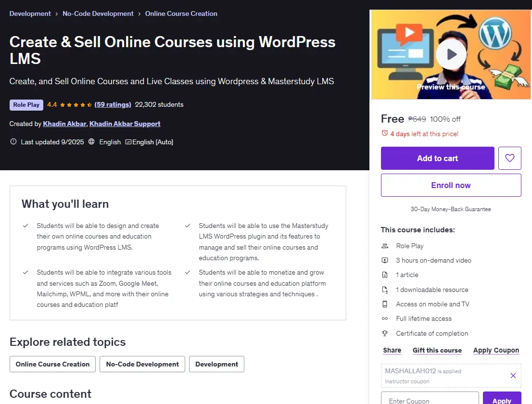
Task: Click checkmark beside monetize and grow item
Action: [188, 272]
